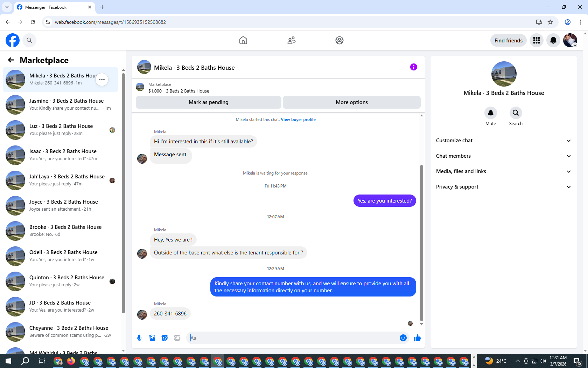
Task: Go back using the Marketplace arrow
Action: click(11, 60)
